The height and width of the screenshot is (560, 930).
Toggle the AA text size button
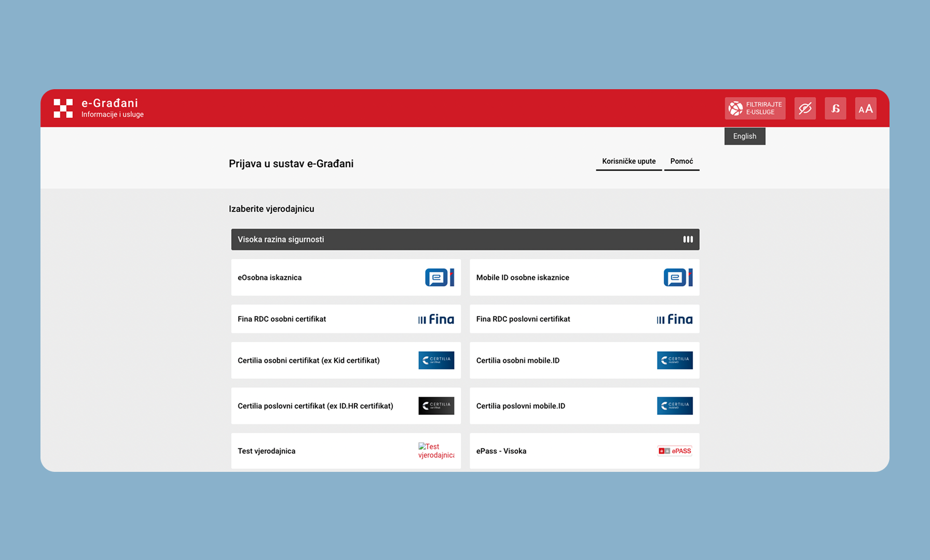pos(865,108)
